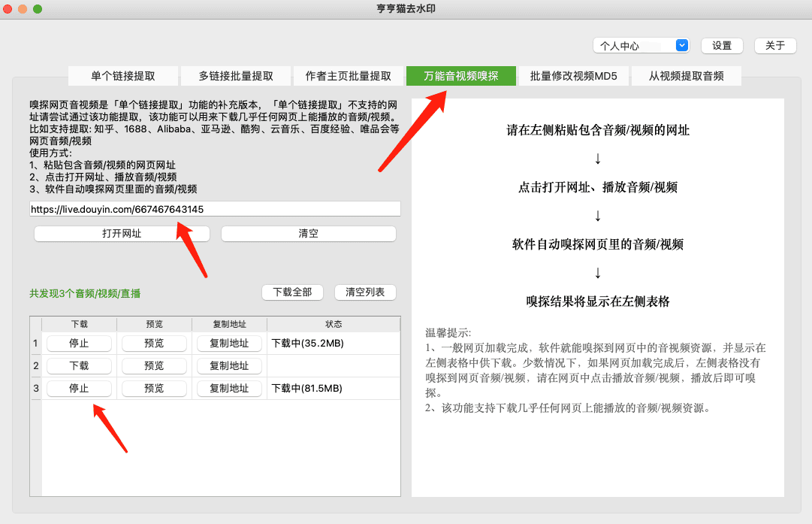
Task: Select row number 1 header
Action: pyautogui.click(x=36, y=343)
